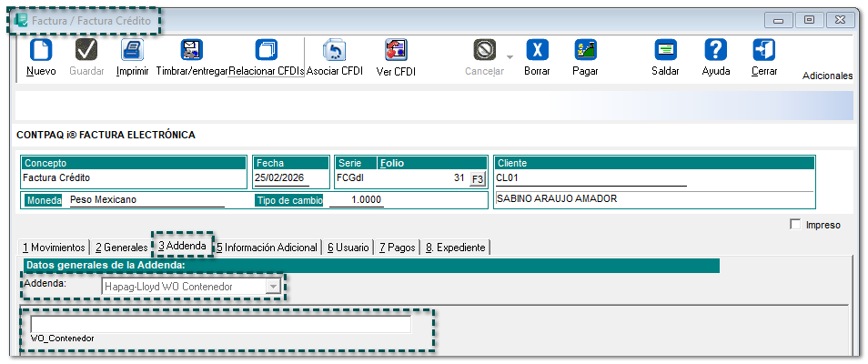Screen dimensions: 868x364
Task: Open the 5 Información Adicional tab
Action: click(x=267, y=247)
